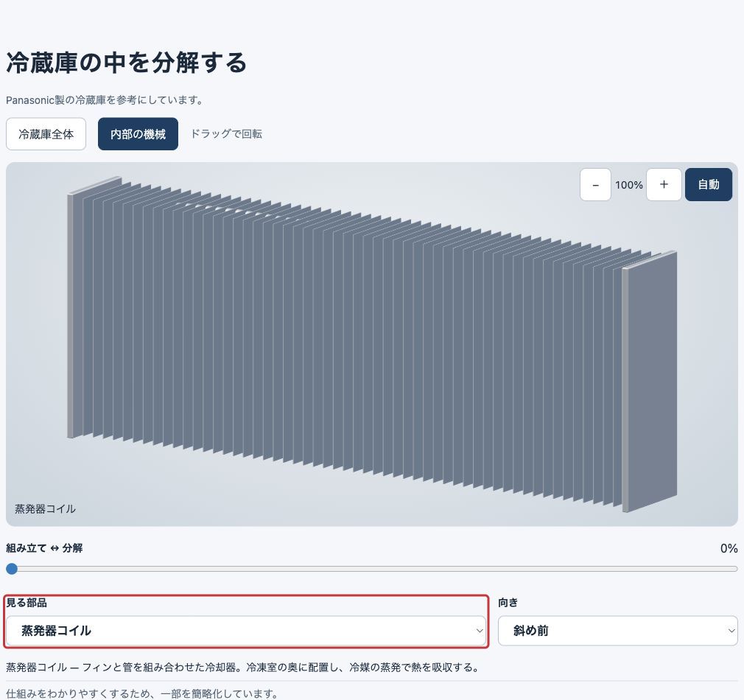Open the 向き dropdown showing 斜め前

point(618,631)
